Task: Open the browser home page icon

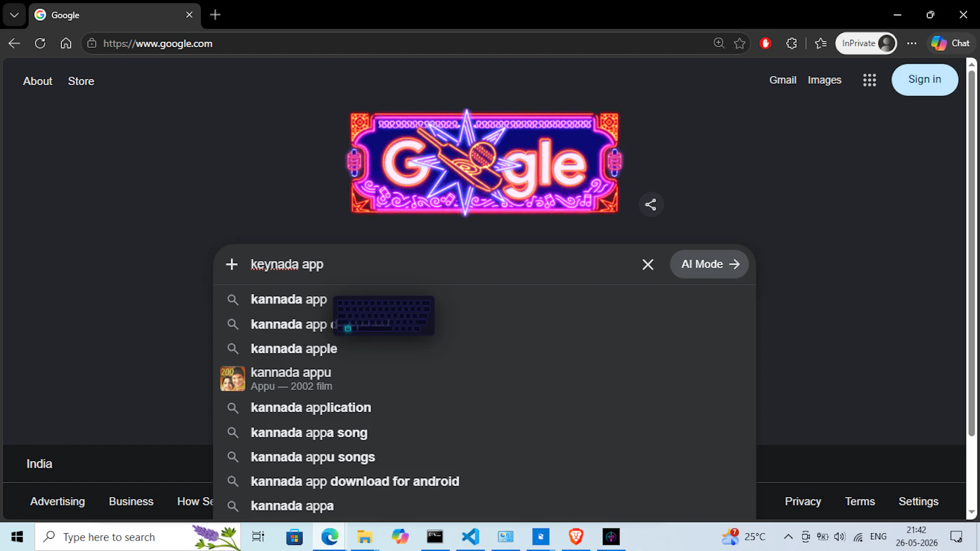Action: coord(66,43)
